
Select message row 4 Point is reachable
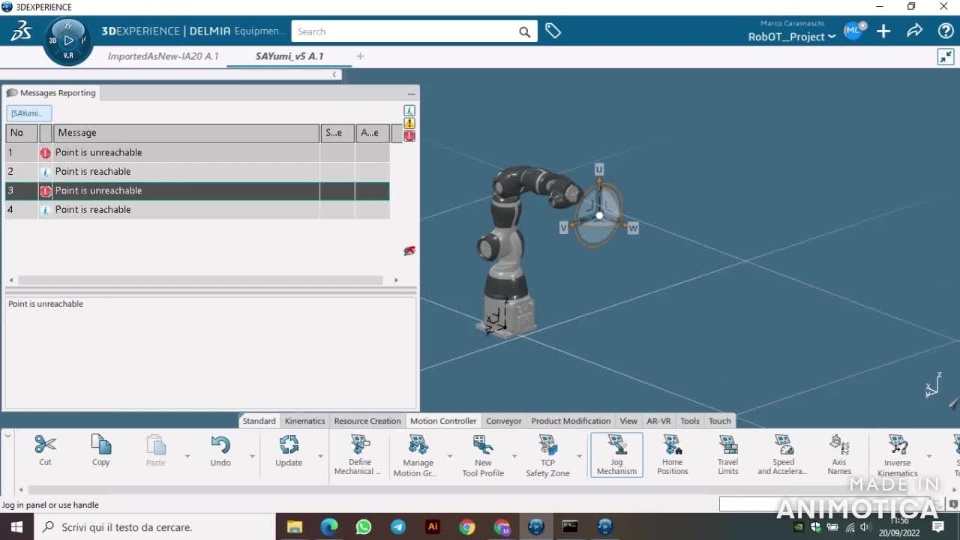(197, 209)
